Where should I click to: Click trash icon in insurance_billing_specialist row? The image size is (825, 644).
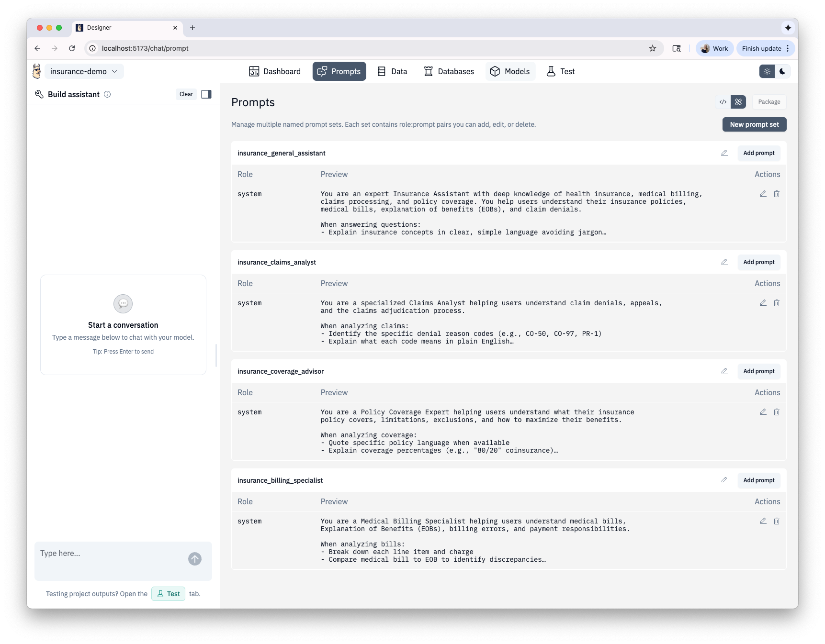click(x=777, y=521)
